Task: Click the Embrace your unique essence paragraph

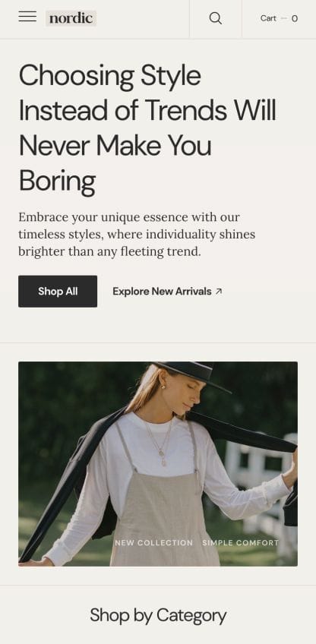Action: coord(137,234)
